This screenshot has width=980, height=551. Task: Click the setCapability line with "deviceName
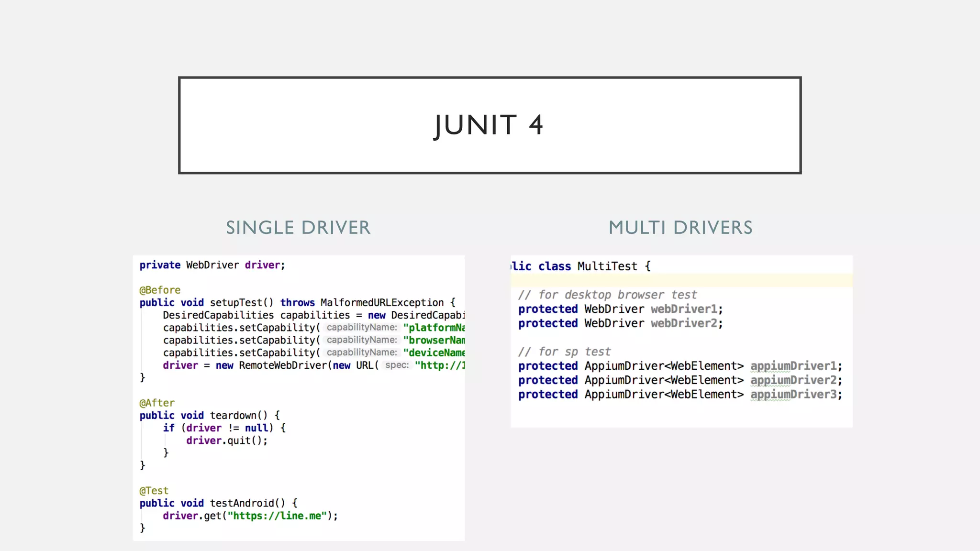click(x=314, y=353)
